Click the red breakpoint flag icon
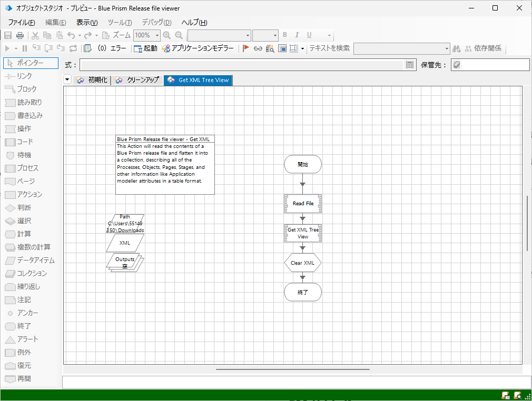The image size is (532, 401). (246, 48)
